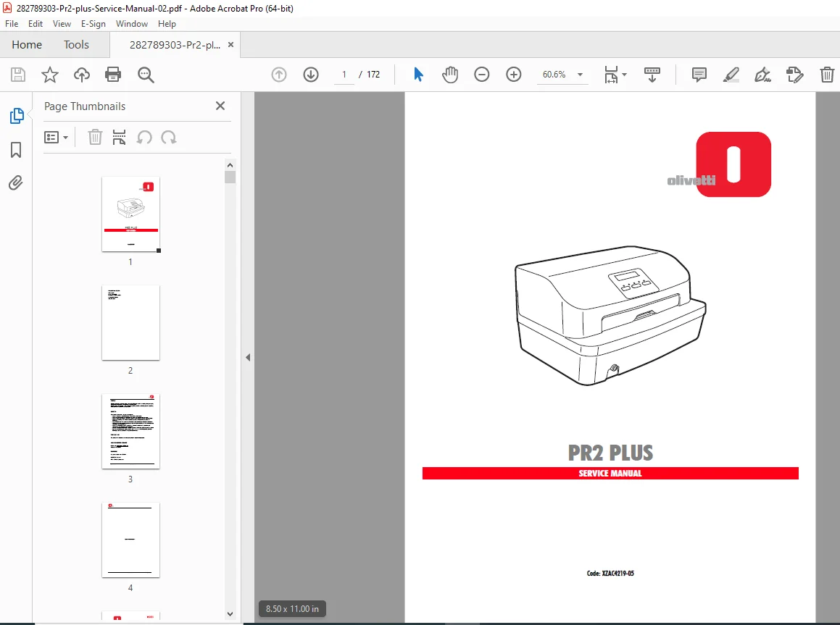The image size is (840, 625).
Task: Open the Sign document pen tool
Action: click(763, 75)
